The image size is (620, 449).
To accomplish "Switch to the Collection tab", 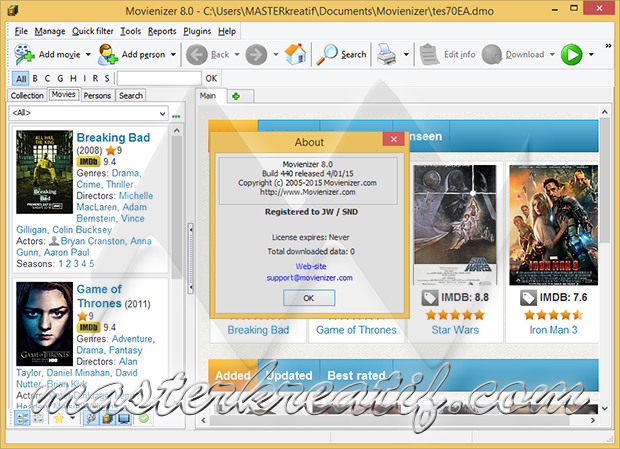I will point(27,96).
